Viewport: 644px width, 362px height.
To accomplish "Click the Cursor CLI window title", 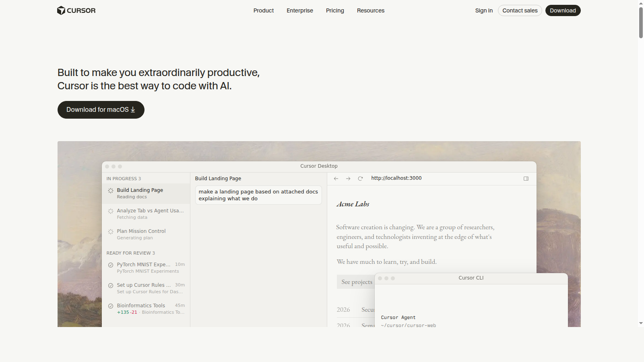I will (x=471, y=278).
